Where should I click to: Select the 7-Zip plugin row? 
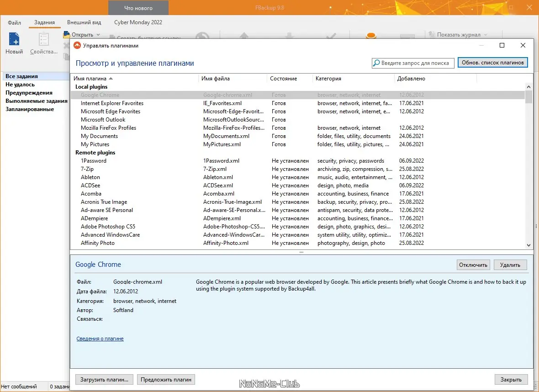[x=298, y=169]
